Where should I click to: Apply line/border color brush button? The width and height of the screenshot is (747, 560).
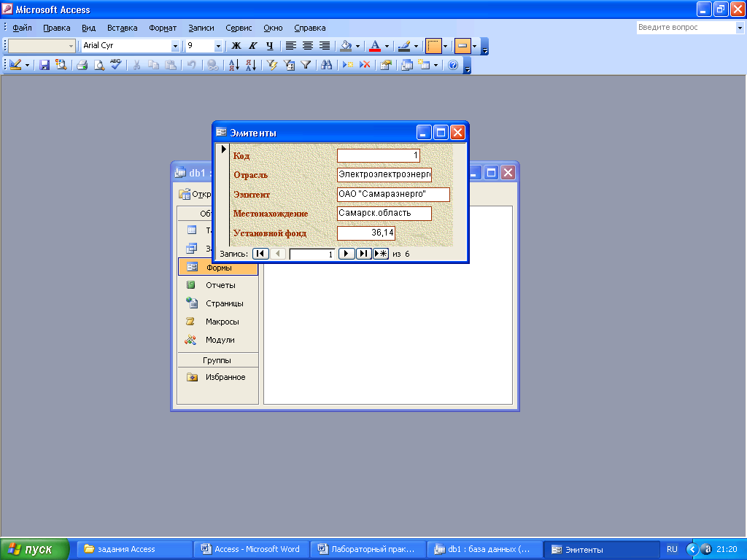(x=404, y=46)
